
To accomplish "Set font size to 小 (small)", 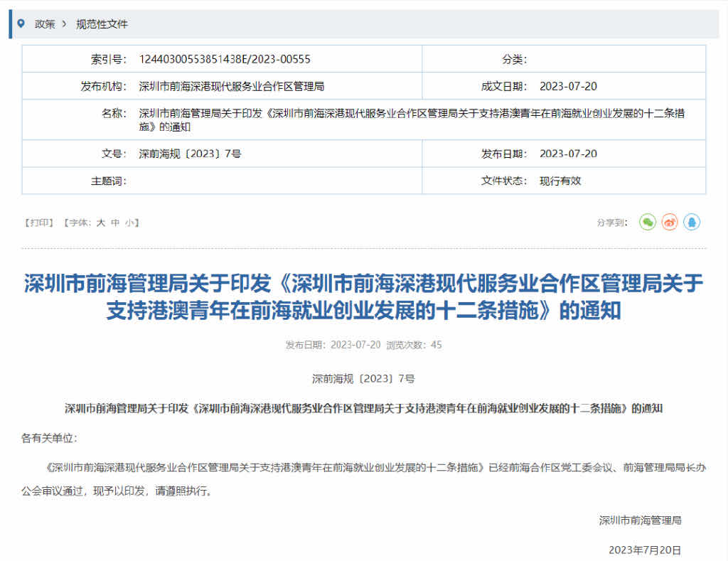I will [x=129, y=223].
